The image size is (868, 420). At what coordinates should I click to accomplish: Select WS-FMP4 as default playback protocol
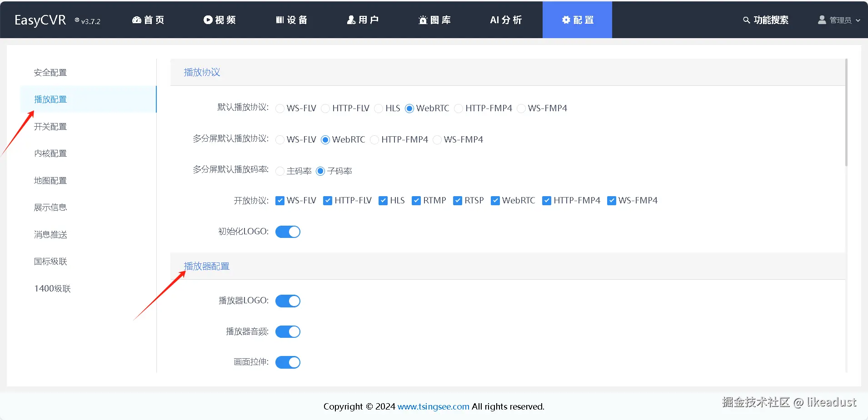(x=521, y=109)
